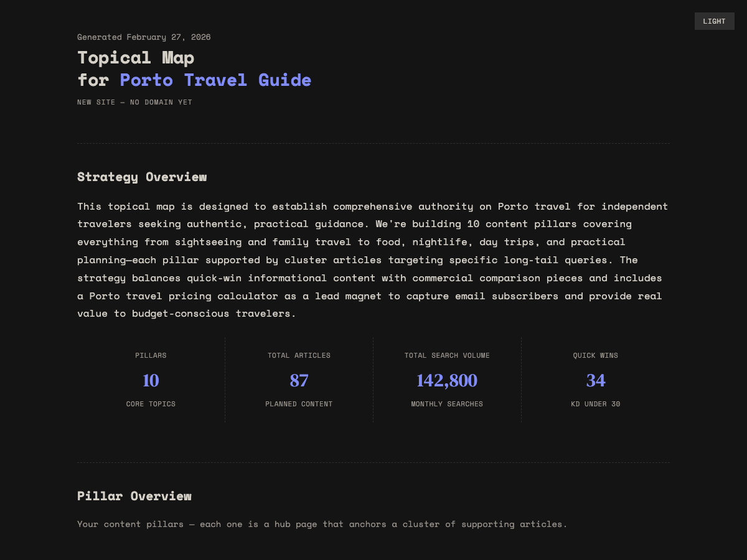Toggle the LIGHT theme switch

point(714,21)
